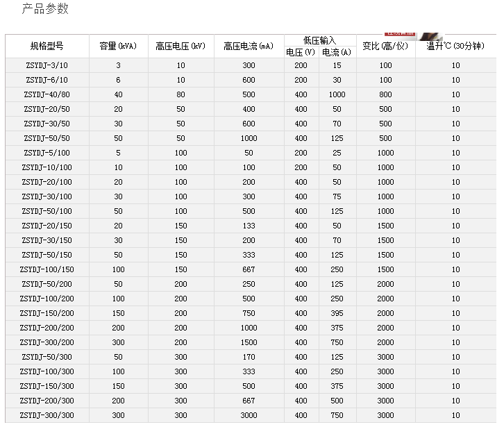Click the partially hidden red banner label
The width and height of the screenshot is (504, 427).
click(401, 33)
